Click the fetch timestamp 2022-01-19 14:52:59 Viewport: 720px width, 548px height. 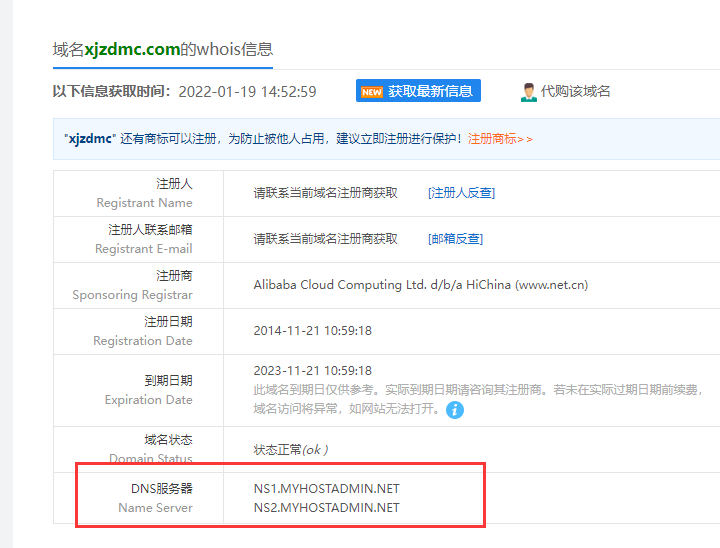247,92
